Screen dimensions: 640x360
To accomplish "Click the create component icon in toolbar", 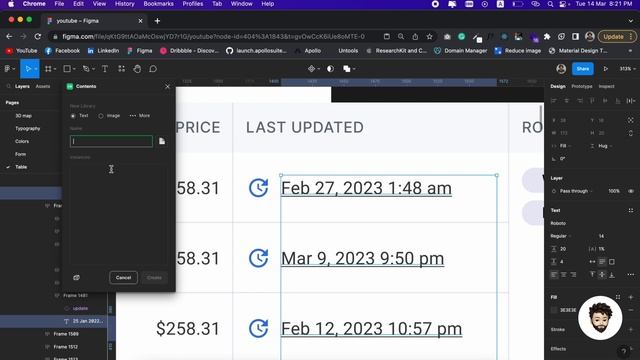I will (x=311, y=69).
